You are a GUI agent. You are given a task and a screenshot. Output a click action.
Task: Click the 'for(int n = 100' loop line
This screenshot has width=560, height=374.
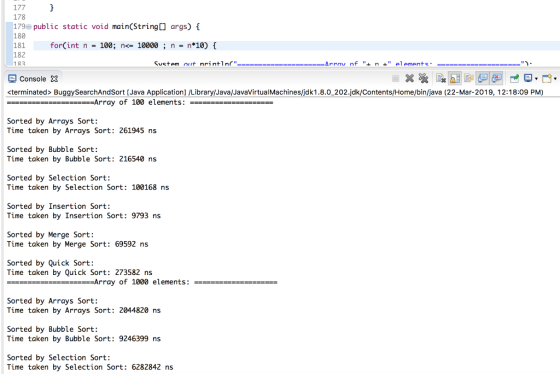click(133, 45)
